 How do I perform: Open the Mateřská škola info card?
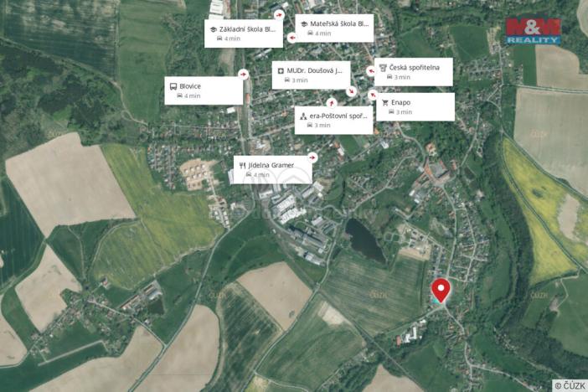tap(334, 28)
